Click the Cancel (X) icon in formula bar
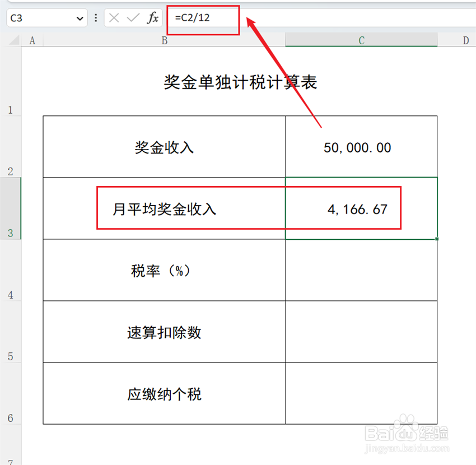The width and height of the screenshot is (476, 465). tap(115, 17)
